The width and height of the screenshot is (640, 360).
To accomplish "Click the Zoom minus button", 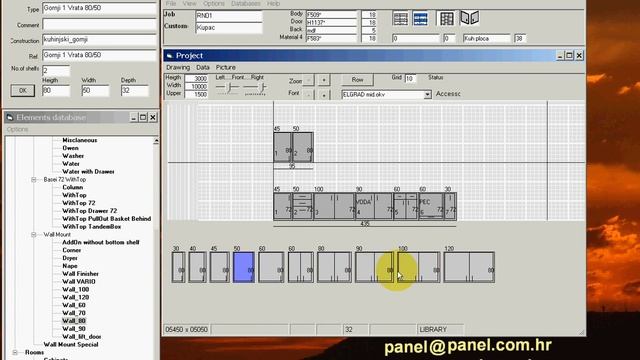I will 309,80.
